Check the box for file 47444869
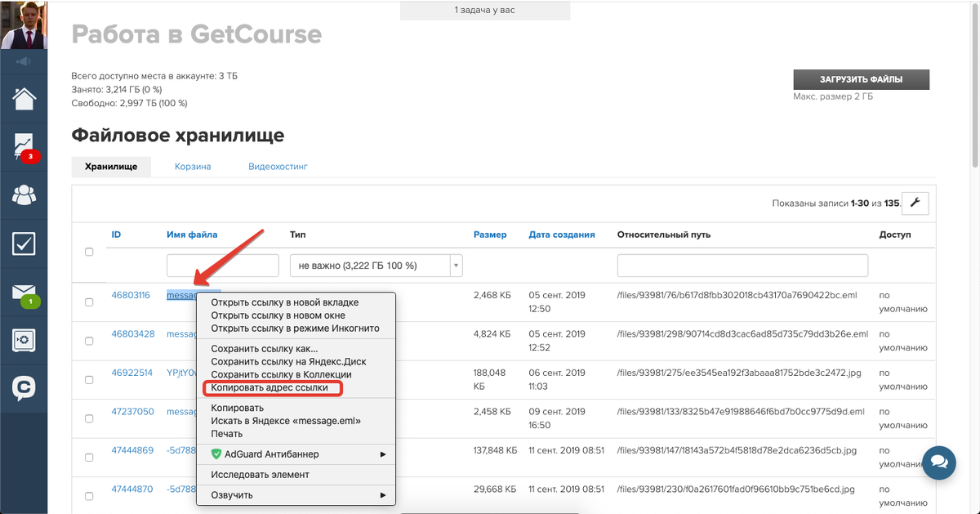This screenshot has width=980, height=514. click(89, 457)
